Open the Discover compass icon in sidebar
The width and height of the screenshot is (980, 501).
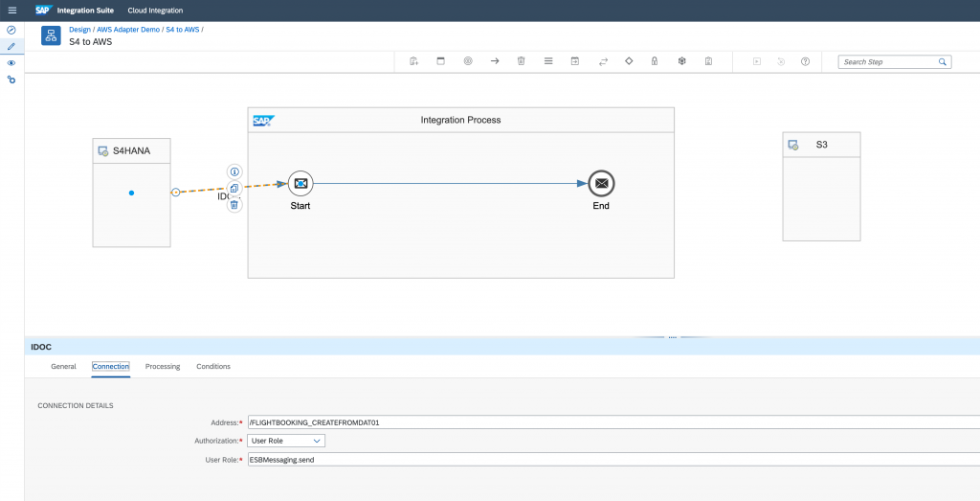[x=11, y=30]
